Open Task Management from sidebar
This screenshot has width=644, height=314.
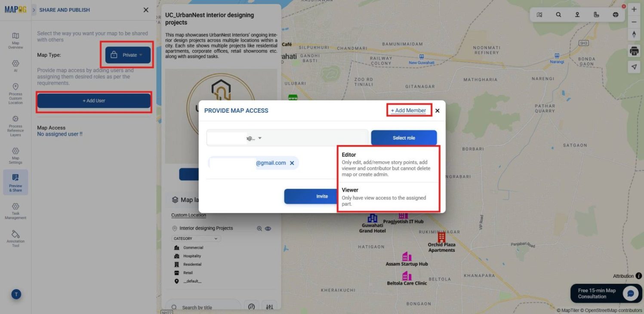(15, 211)
